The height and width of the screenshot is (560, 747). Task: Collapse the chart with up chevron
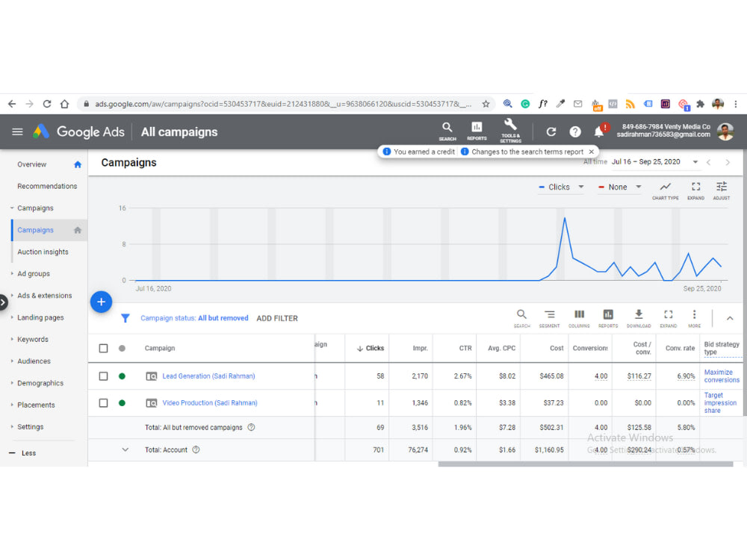[729, 318]
